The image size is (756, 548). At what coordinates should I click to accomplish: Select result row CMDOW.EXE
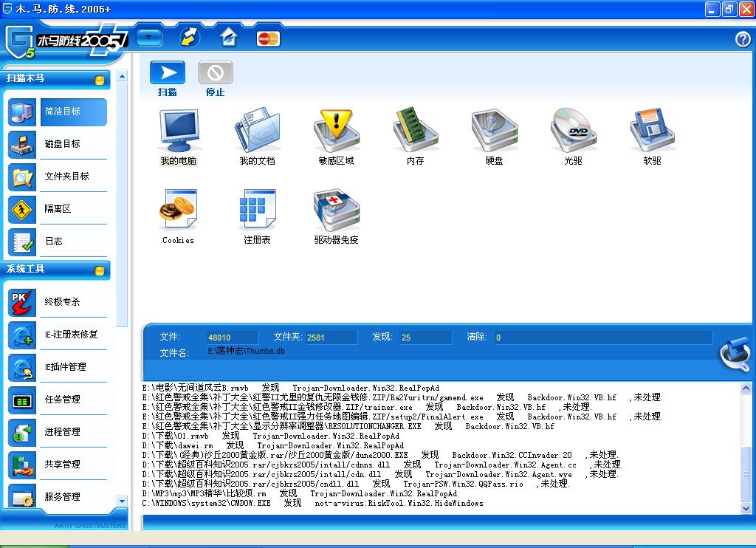[x=312, y=503]
